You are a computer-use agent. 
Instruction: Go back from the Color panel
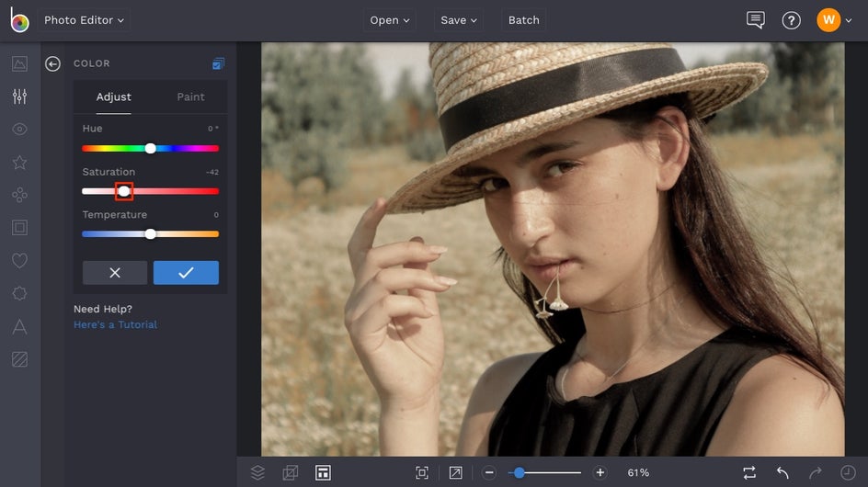click(52, 63)
